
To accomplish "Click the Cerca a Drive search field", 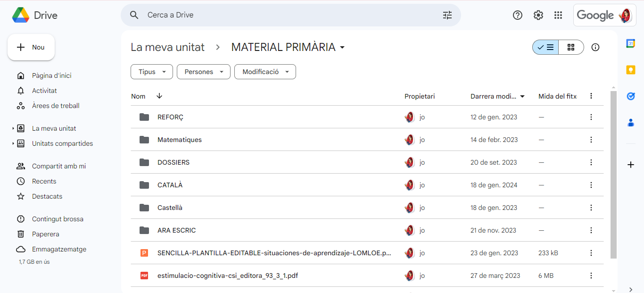I will click(x=283, y=15).
